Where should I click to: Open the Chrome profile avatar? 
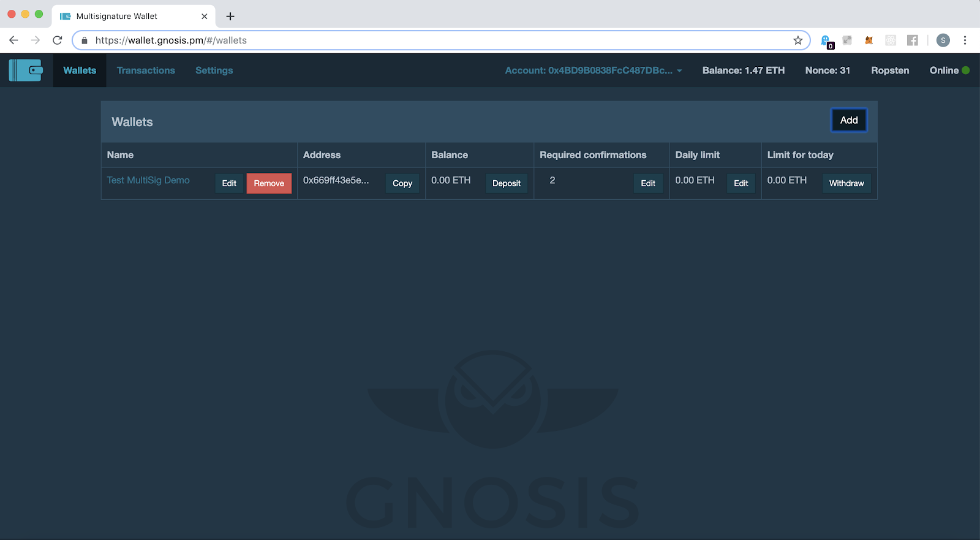[x=943, y=40]
